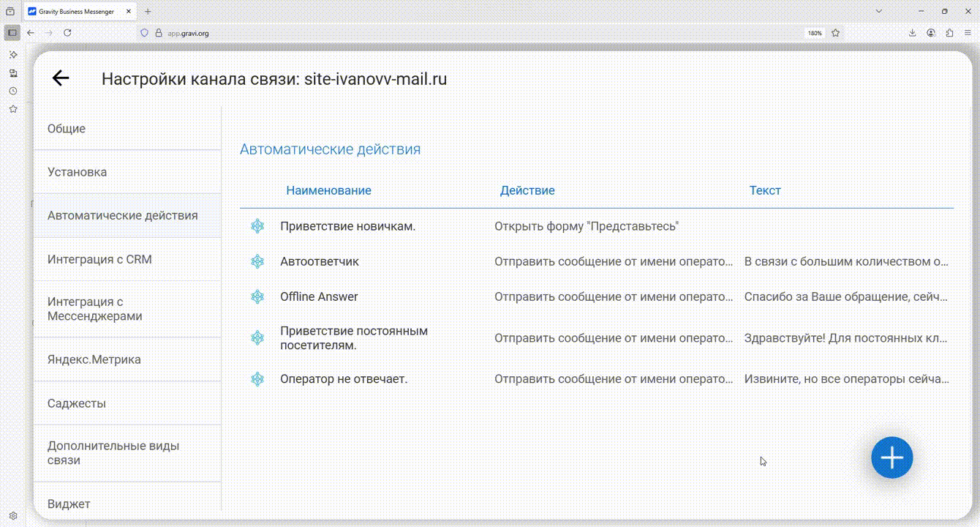Select Яндекс.Метрика in the sidebar
The height and width of the screenshot is (527, 980).
pyautogui.click(x=94, y=359)
